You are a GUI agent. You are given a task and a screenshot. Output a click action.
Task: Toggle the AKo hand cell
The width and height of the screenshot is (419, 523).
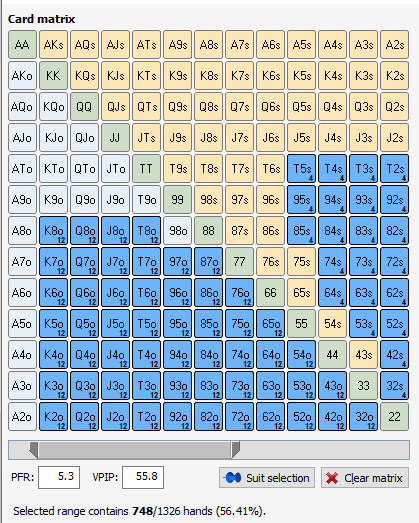click(x=22, y=76)
